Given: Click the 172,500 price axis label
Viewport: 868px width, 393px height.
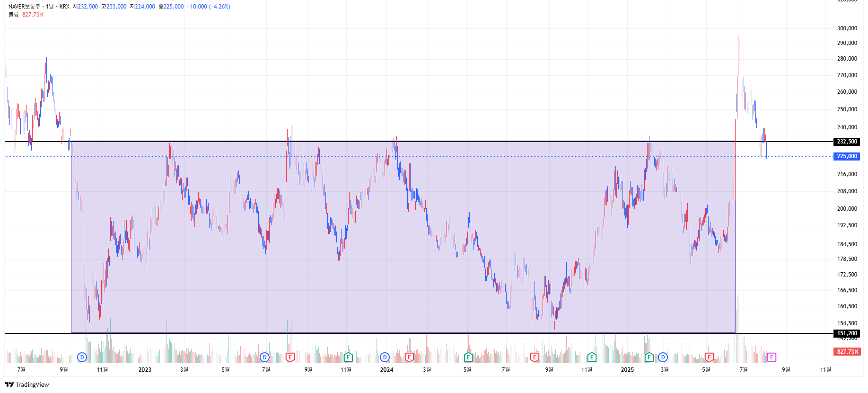Looking at the screenshot, I should click(847, 275).
